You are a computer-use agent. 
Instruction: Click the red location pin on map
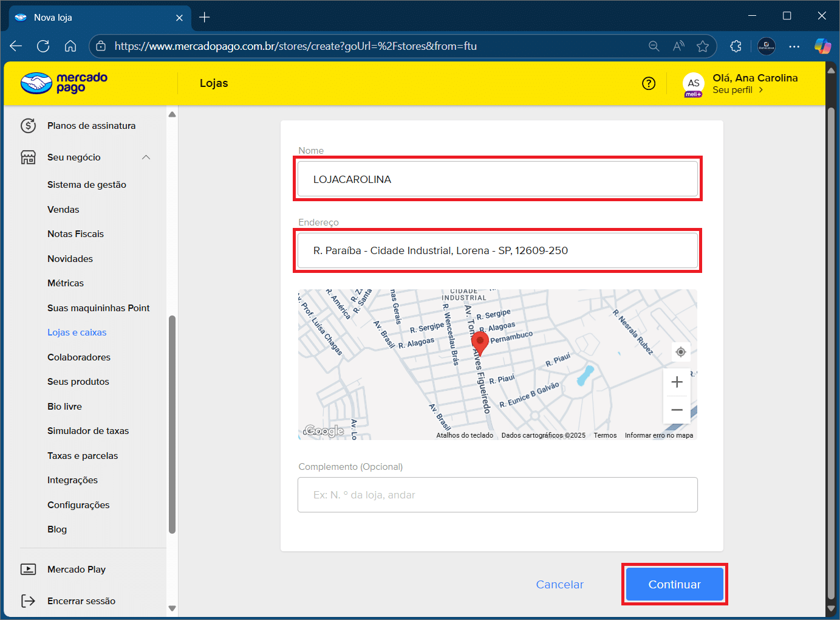(480, 342)
